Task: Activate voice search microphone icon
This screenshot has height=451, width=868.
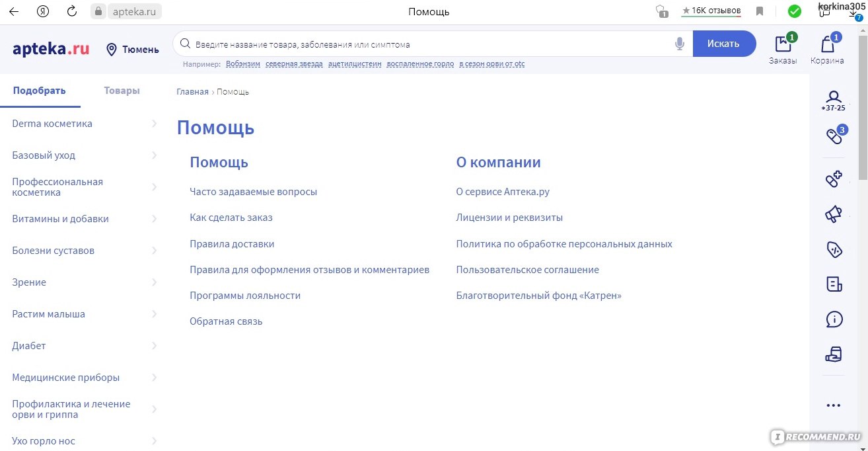Action: point(680,44)
